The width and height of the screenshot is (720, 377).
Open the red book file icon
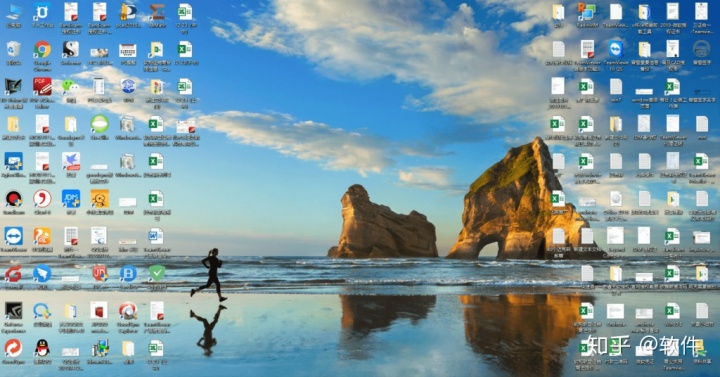(99, 311)
